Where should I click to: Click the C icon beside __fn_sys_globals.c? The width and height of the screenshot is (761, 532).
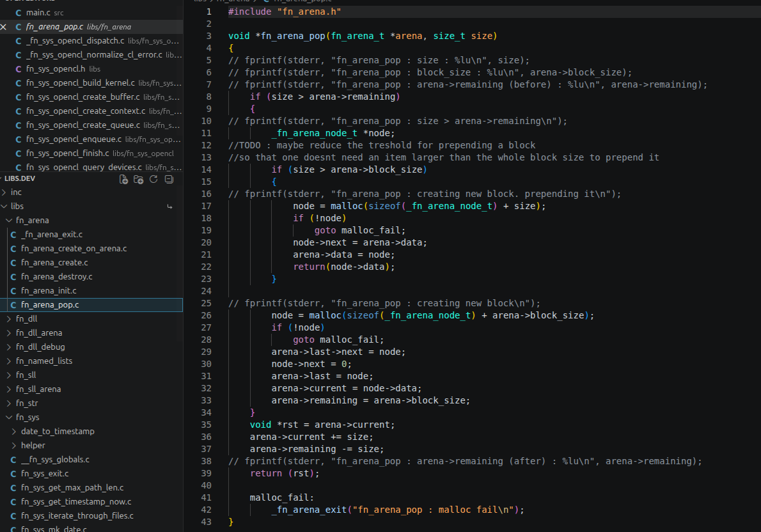(13, 460)
